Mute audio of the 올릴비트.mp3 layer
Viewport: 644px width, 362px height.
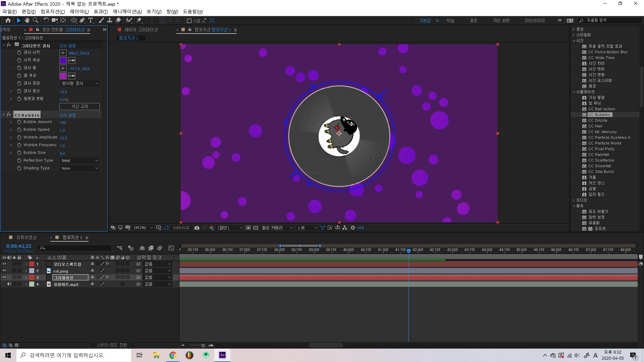tap(9, 284)
